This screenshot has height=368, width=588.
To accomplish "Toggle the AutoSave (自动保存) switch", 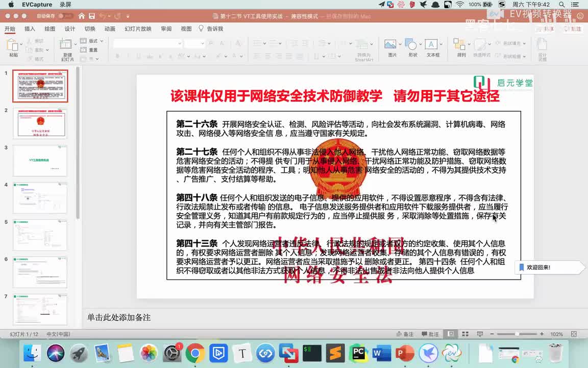I will (65, 16).
